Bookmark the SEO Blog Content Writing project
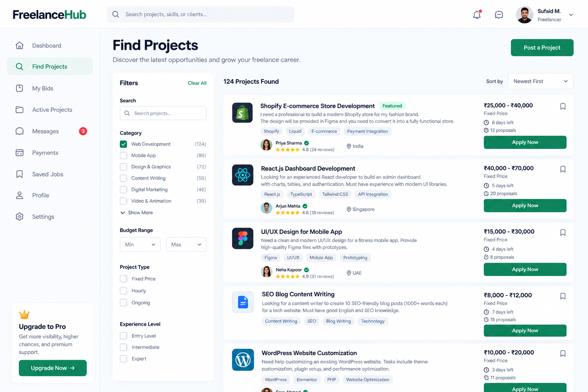 click(x=563, y=296)
